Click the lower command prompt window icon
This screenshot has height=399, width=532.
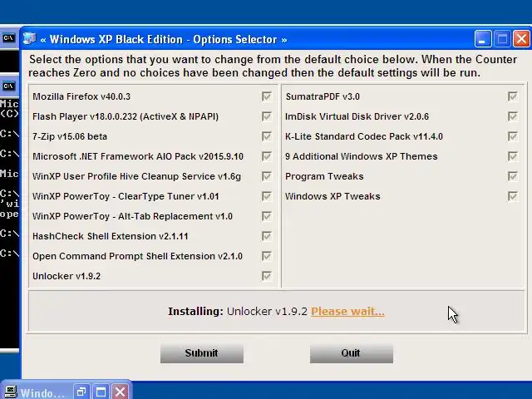8,86
